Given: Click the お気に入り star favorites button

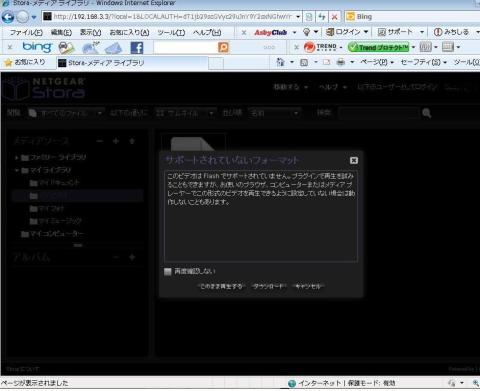Looking at the screenshot, I should tap(25, 62).
